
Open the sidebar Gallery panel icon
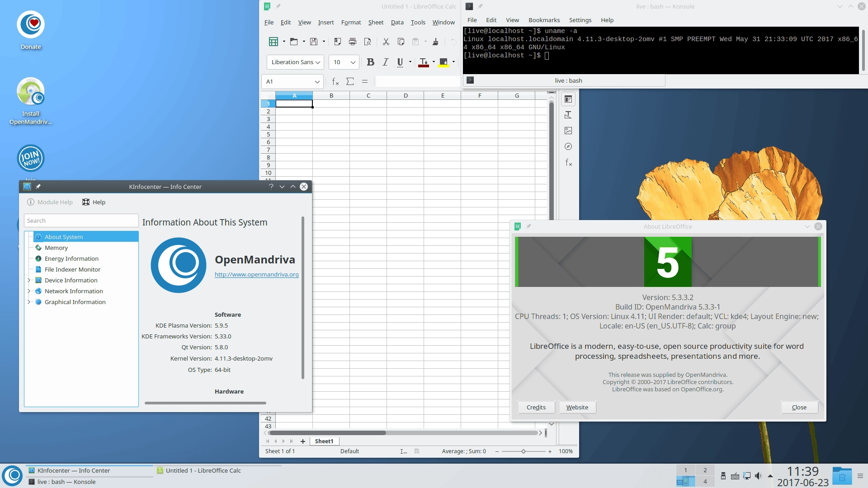[x=568, y=131]
